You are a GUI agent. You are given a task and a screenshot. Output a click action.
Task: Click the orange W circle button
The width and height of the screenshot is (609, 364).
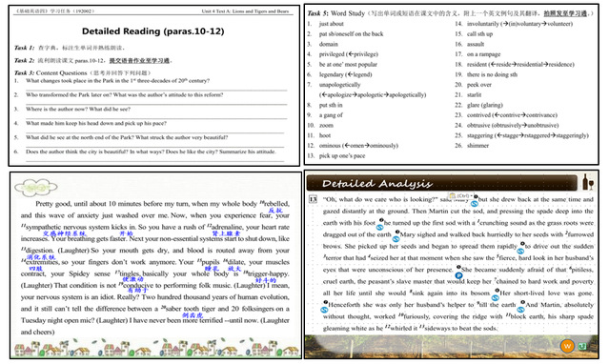pyautogui.click(x=567, y=346)
